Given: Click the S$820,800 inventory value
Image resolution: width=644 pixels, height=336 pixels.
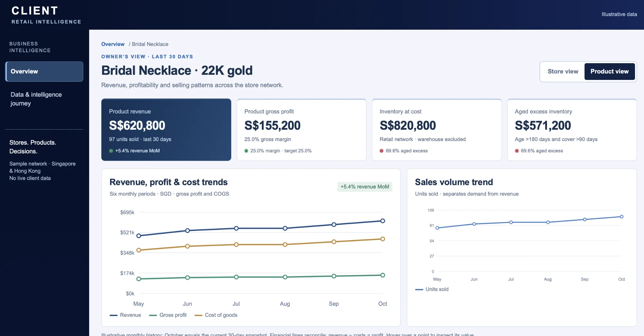Looking at the screenshot, I should click(x=408, y=125).
